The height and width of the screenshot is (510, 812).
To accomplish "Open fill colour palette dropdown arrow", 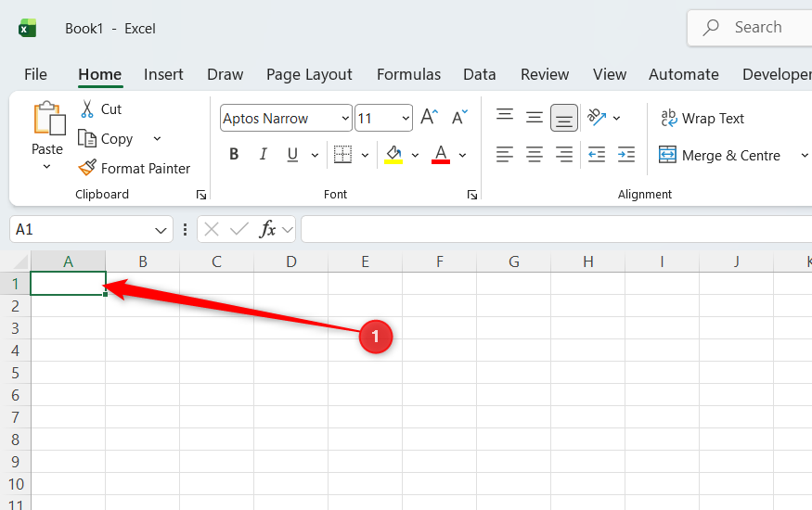I will 415,155.
